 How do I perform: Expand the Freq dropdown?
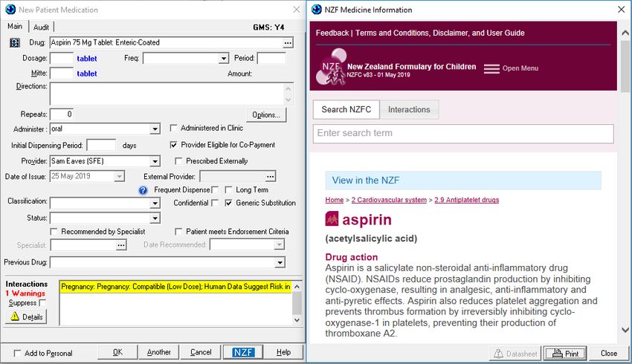pyautogui.click(x=224, y=59)
